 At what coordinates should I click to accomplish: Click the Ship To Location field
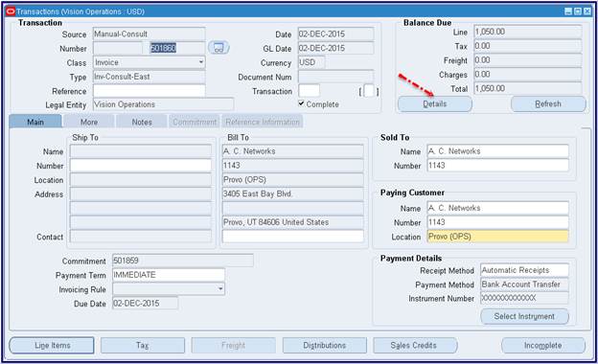[141, 179]
